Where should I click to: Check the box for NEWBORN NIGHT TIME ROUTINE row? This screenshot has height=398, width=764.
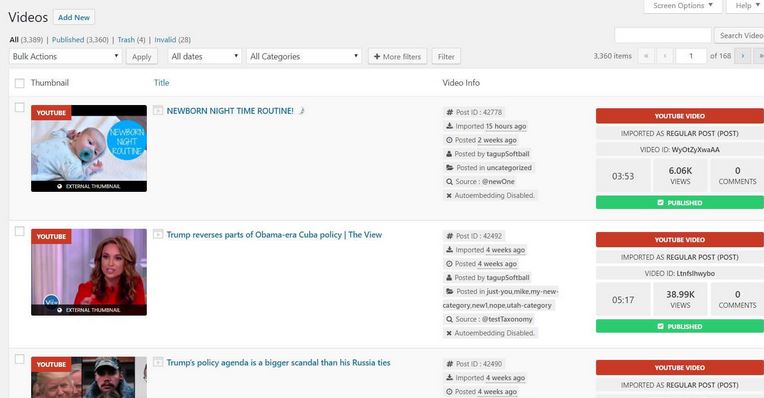point(19,107)
